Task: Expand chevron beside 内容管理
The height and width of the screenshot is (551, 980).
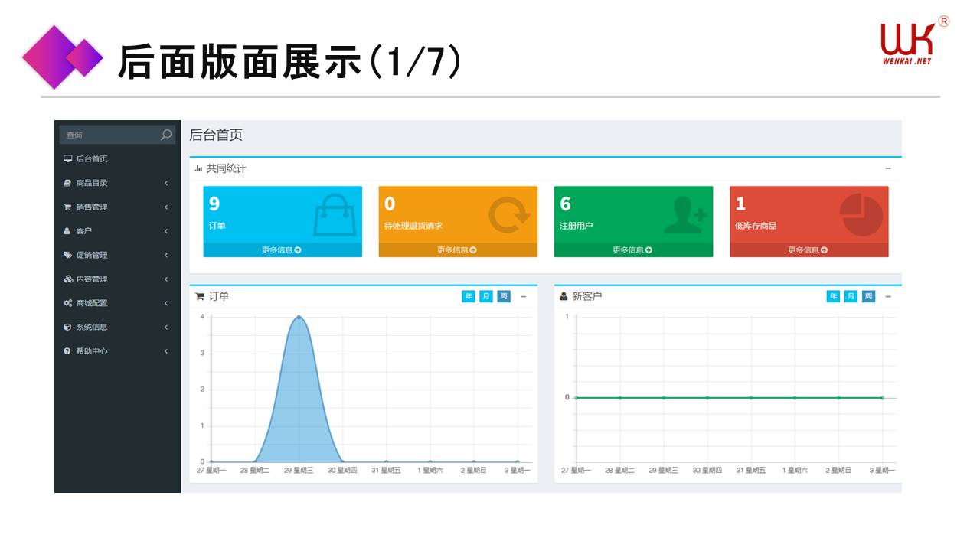Action: [166, 279]
